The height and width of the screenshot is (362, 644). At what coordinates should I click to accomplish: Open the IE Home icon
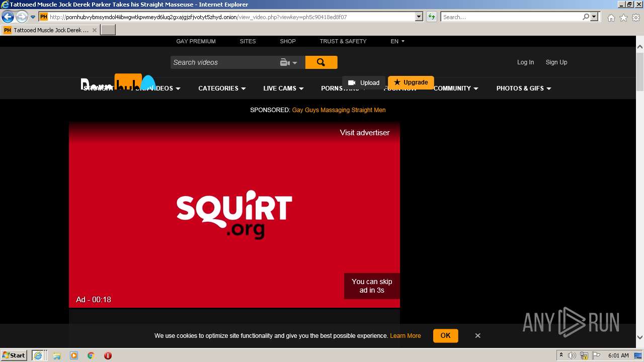click(611, 18)
